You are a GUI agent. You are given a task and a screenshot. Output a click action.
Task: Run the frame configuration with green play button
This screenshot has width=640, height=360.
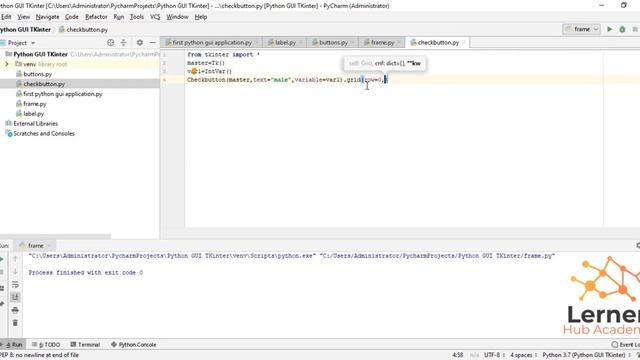coord(609,29)
